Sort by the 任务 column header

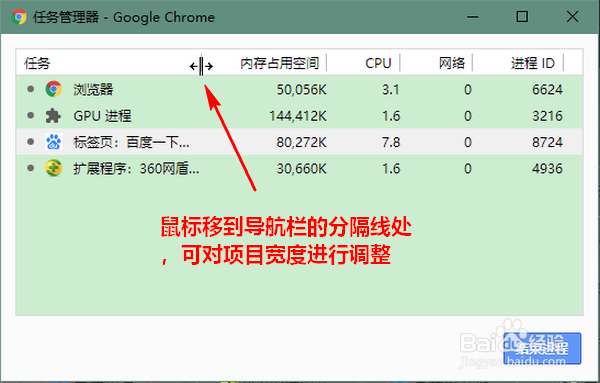coord(37,63)
